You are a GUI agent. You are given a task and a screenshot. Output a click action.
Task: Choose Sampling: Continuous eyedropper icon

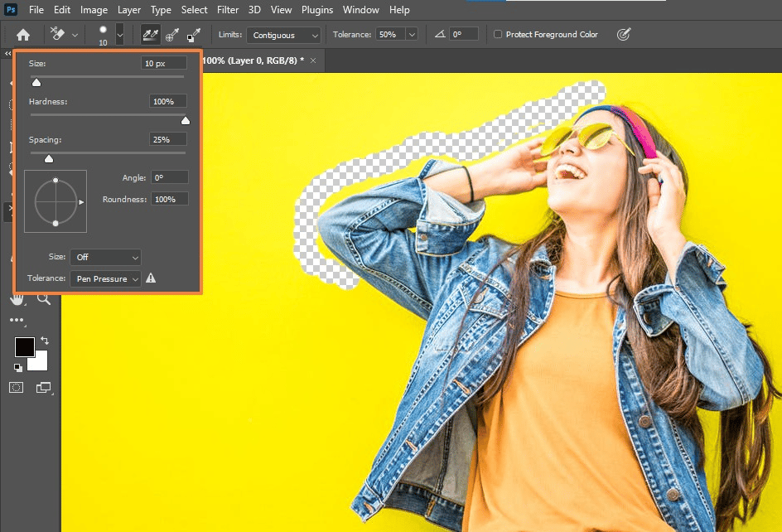pyautogui.click(x=151, y=35)
